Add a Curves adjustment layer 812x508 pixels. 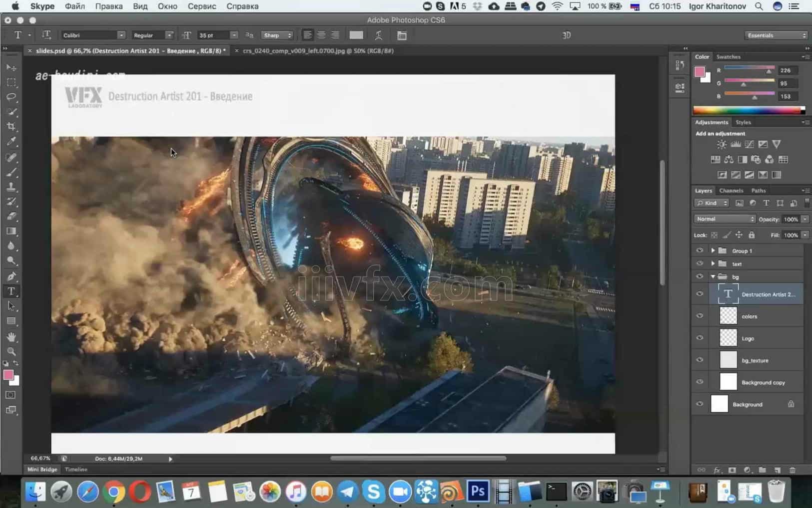(x=750, y=144)
